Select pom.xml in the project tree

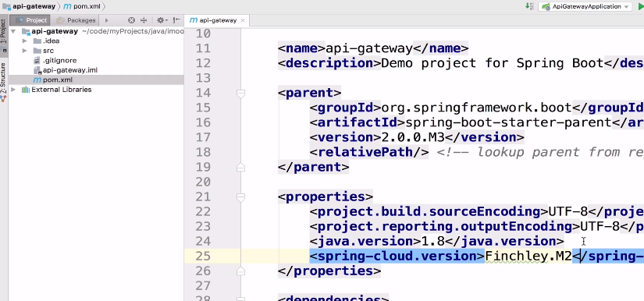tap(58, 80)
